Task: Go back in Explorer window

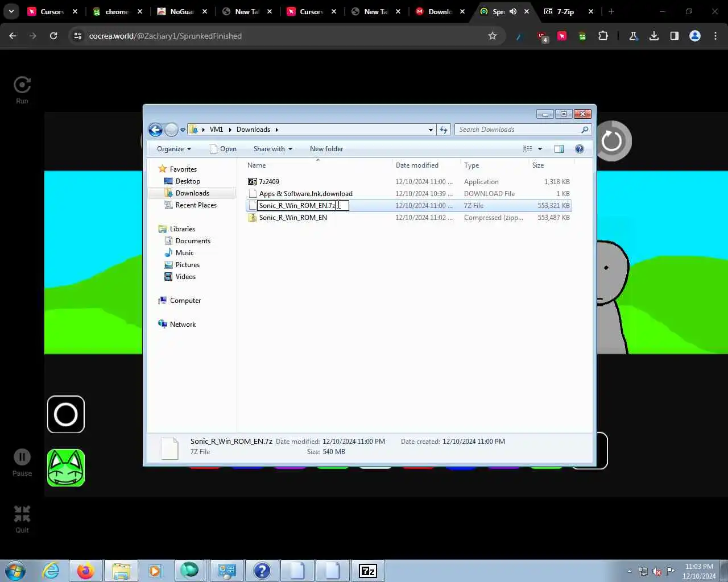Action: [155, 130]
